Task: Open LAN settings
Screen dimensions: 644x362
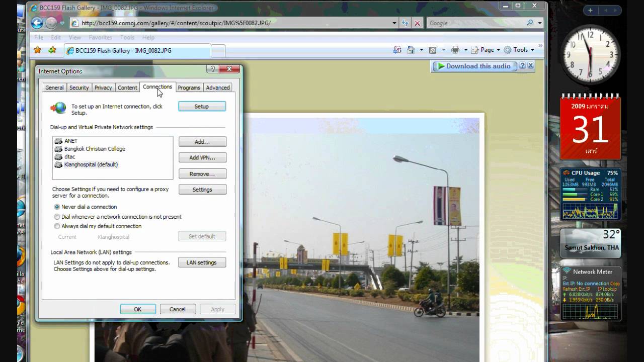Action: tap(202, 262)
